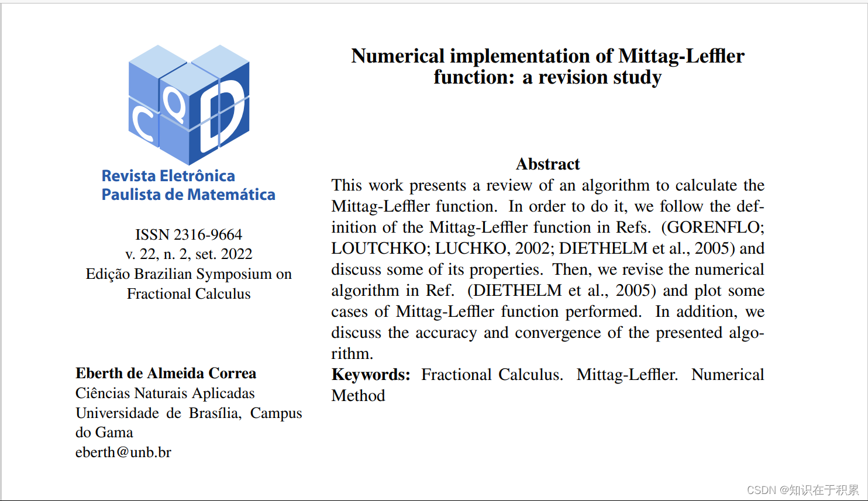The height and width of the screenshot is (501, 868).
Task: Click the "Revista Eletrônica" journal name line
Action: (x=168, y=175)
